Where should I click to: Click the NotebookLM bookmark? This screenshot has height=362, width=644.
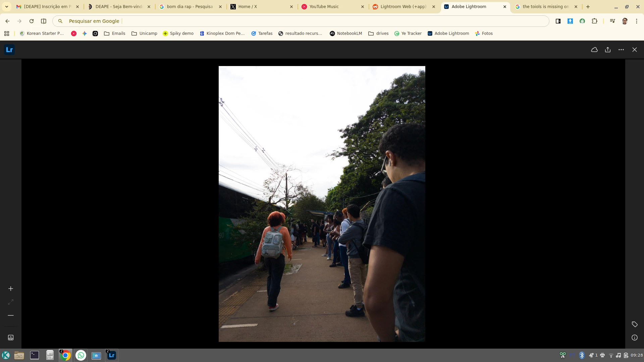click(346, 34)
